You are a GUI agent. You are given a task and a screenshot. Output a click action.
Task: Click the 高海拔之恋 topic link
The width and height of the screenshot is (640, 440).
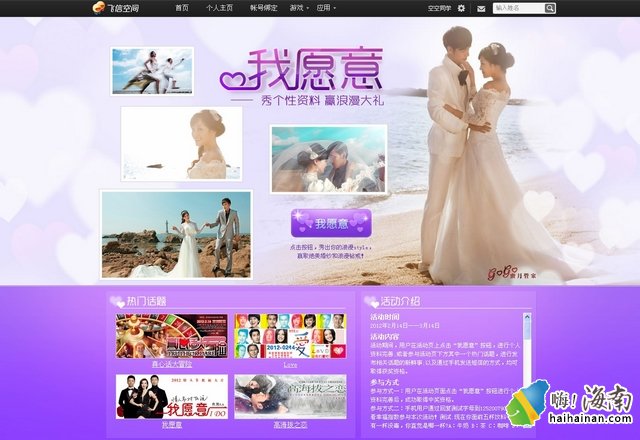[290, 425]
